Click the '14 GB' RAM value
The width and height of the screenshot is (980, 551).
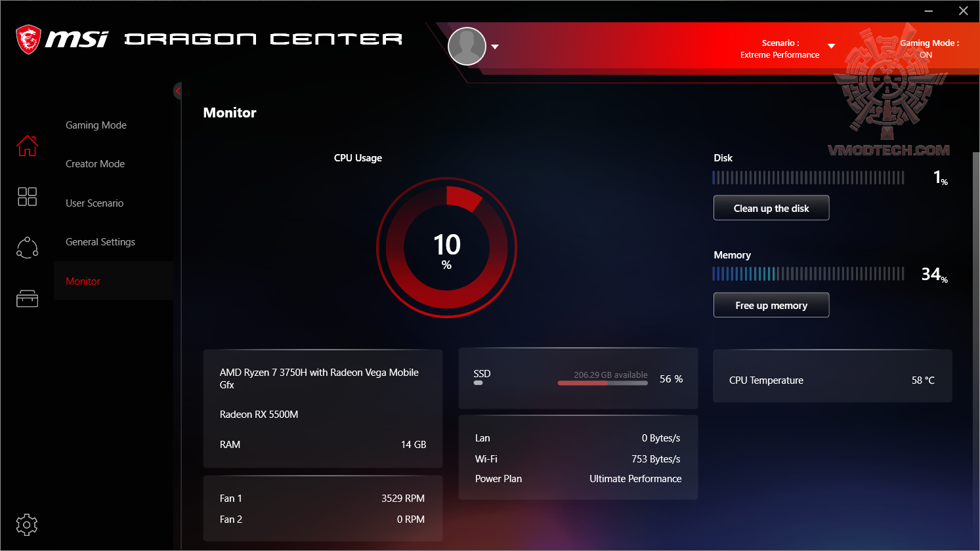414,445
